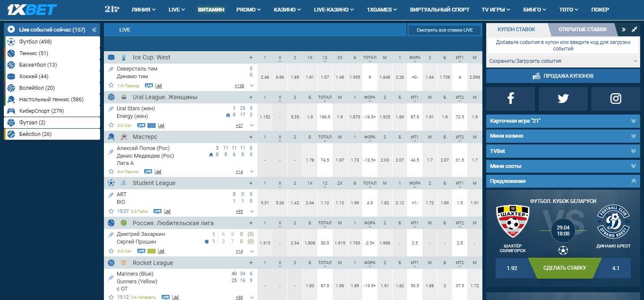Click the 1XBET logo
This screenshot has width=644, height=300.
pyautogui.click(x=32, y=9)
